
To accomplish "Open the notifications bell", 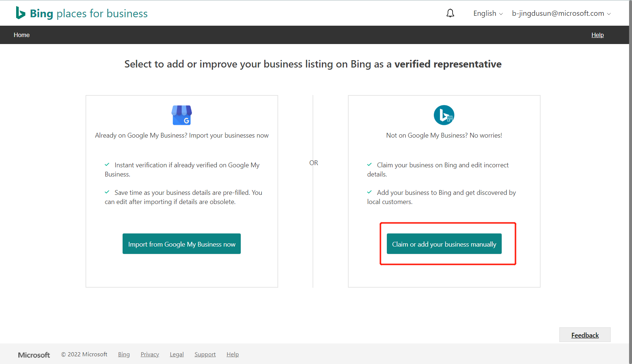I will (450, 13).
